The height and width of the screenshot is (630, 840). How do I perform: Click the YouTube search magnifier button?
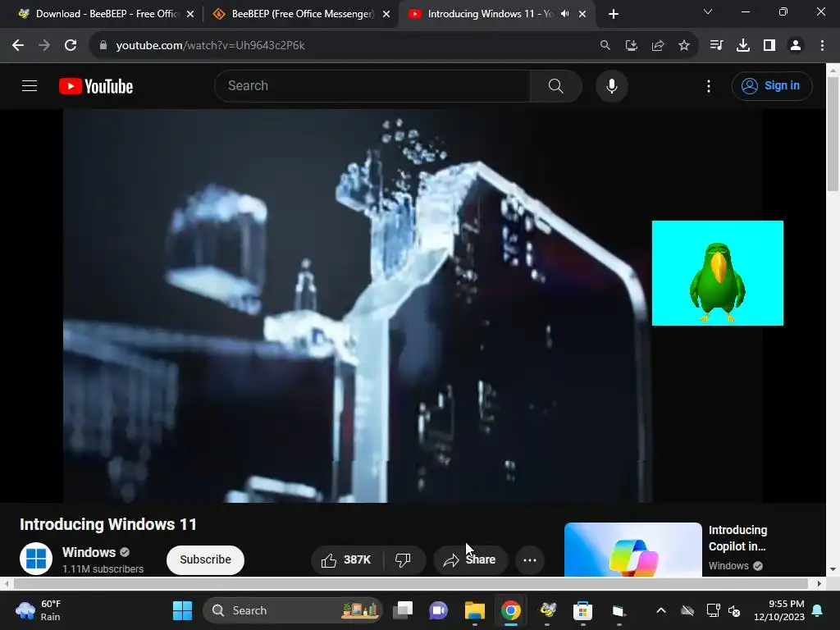tap(556, 85)
